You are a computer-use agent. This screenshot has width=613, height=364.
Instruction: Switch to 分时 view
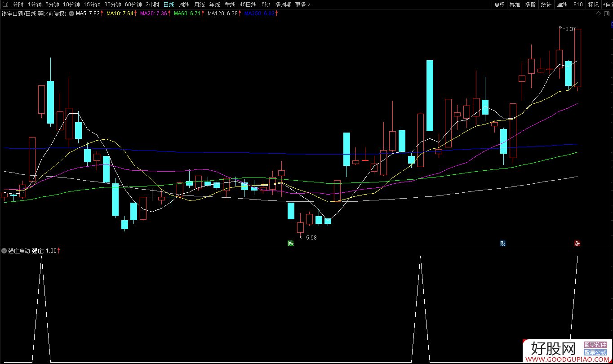[18, 4]
